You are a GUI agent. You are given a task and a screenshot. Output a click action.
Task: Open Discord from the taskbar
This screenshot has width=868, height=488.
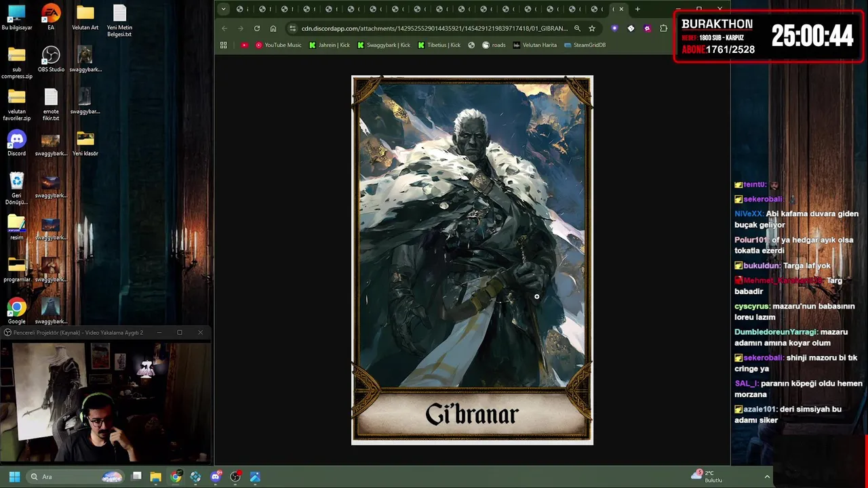tap(216, 476)
